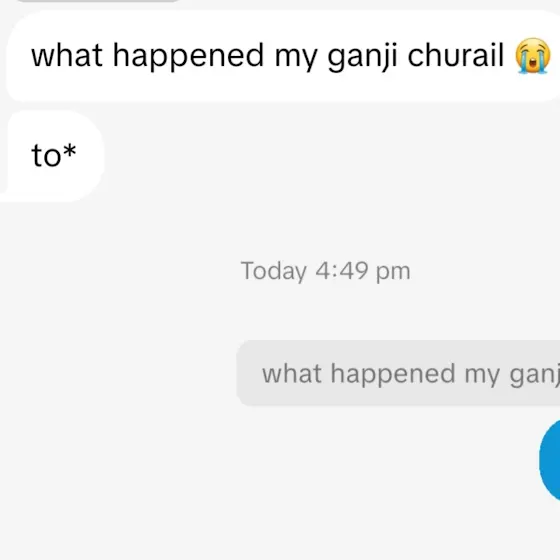Click the asterisk in 'to*' message
The height and width of the screenshot is (560, 560).
[x=70, y=150]
